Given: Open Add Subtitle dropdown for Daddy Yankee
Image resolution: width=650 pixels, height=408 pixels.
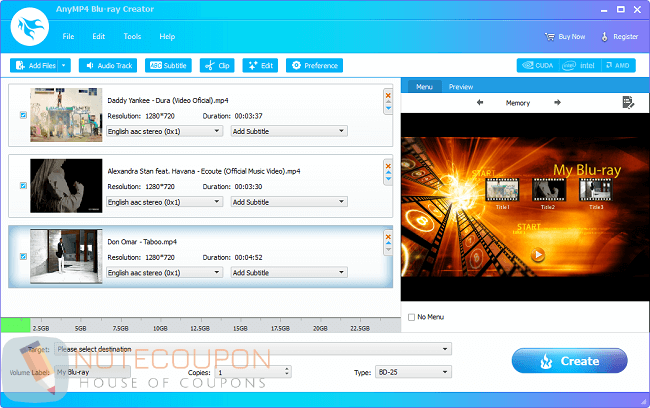Looking at the screenshot, I should [289, 131].
